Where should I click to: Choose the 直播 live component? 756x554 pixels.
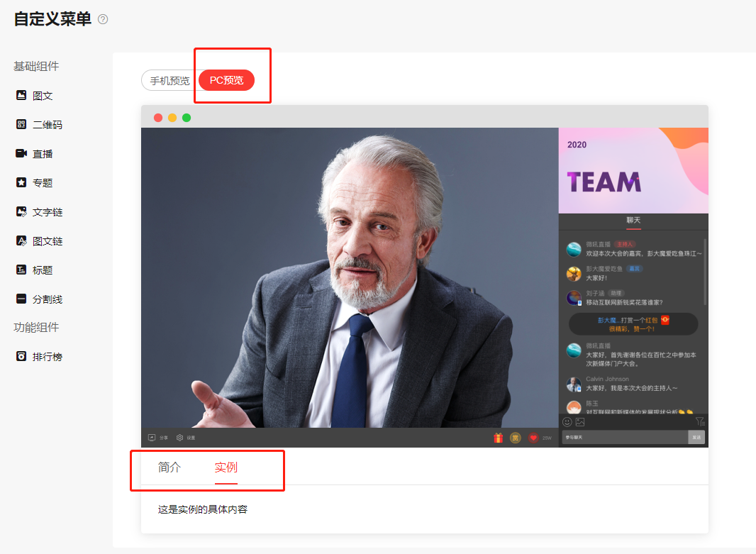34,154
